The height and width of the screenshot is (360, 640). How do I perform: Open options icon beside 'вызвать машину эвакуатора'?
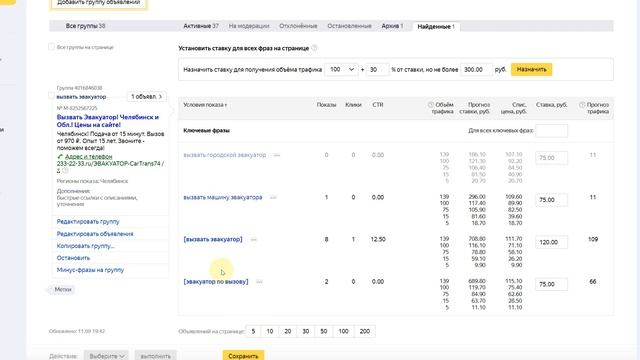[x=273, y=198]
